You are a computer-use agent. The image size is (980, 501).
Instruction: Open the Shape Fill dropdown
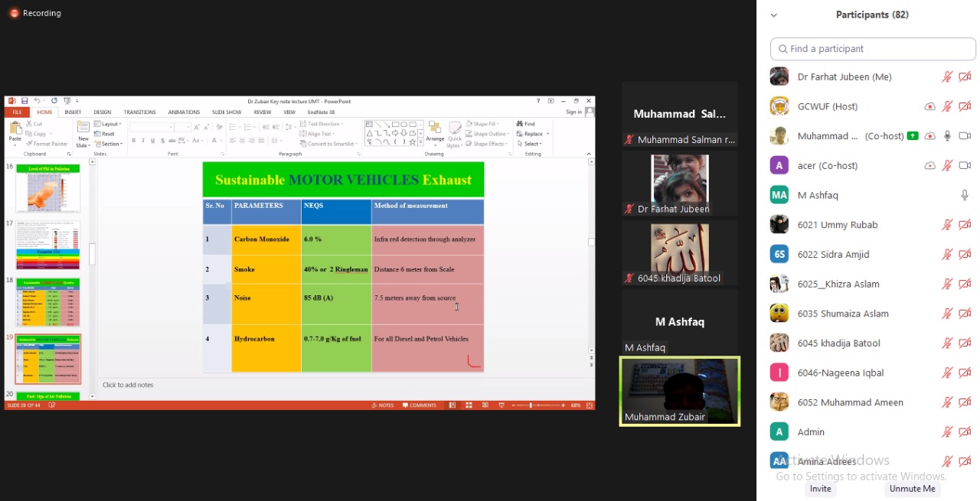pos(482,124)
